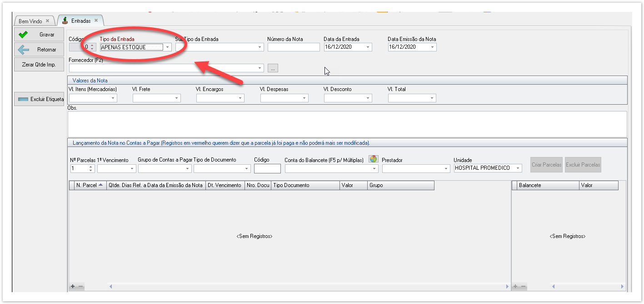Image resolution: width=644 pixels, height=304 pixels.
Task: Select the Entradas tab
Action: click(x=80, y=21)
